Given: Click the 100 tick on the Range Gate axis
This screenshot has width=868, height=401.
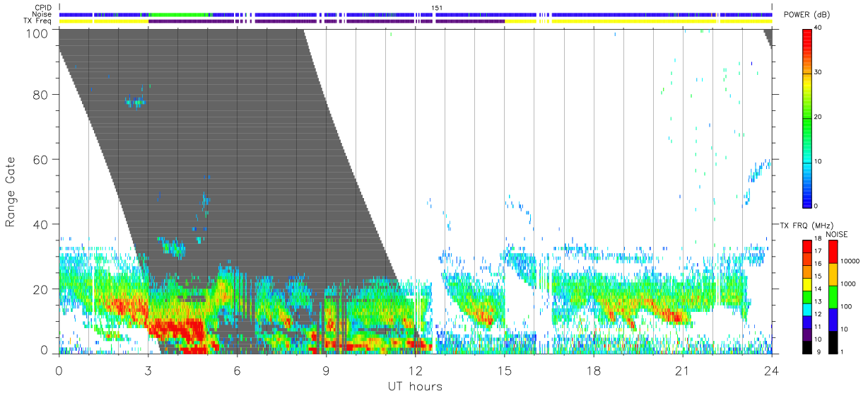Looking at the screenshot, I should [x=38, y=33].
